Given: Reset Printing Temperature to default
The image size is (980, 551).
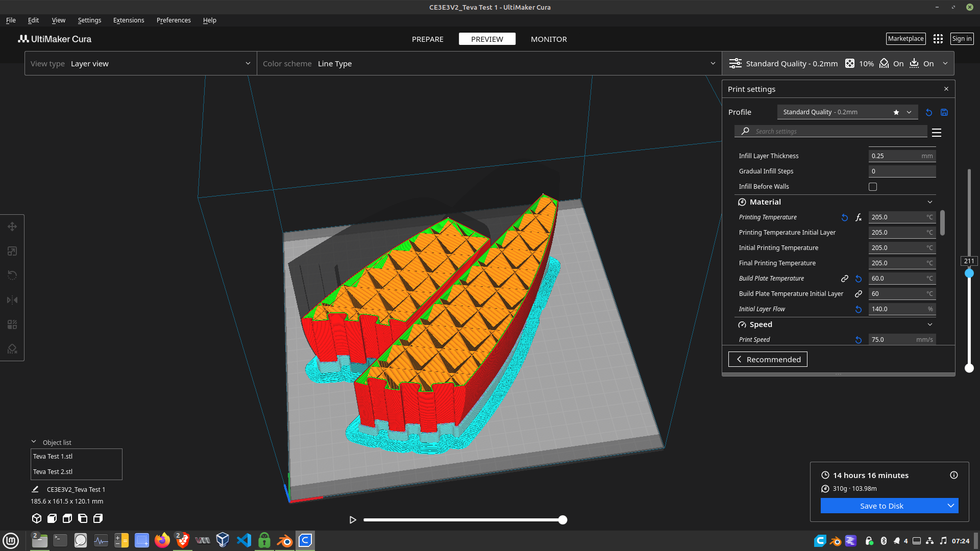Looking at the screenshot, I should 845,217.
